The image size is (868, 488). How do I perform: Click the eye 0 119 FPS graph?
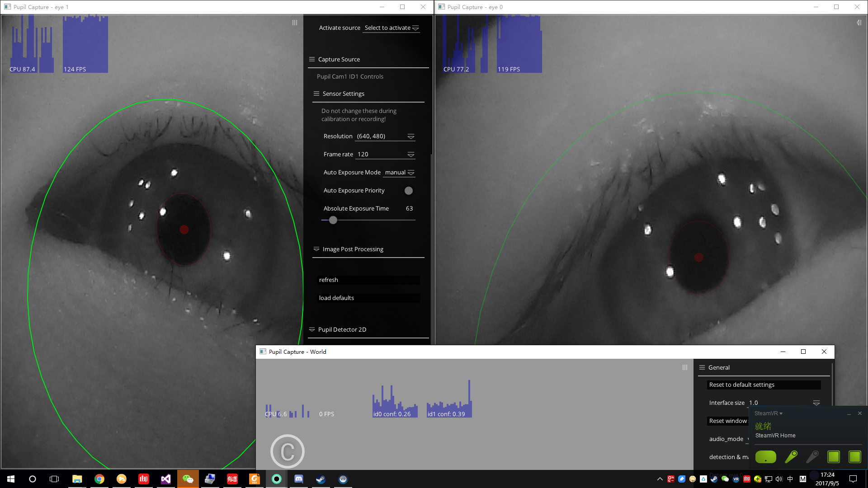[519, 44]
